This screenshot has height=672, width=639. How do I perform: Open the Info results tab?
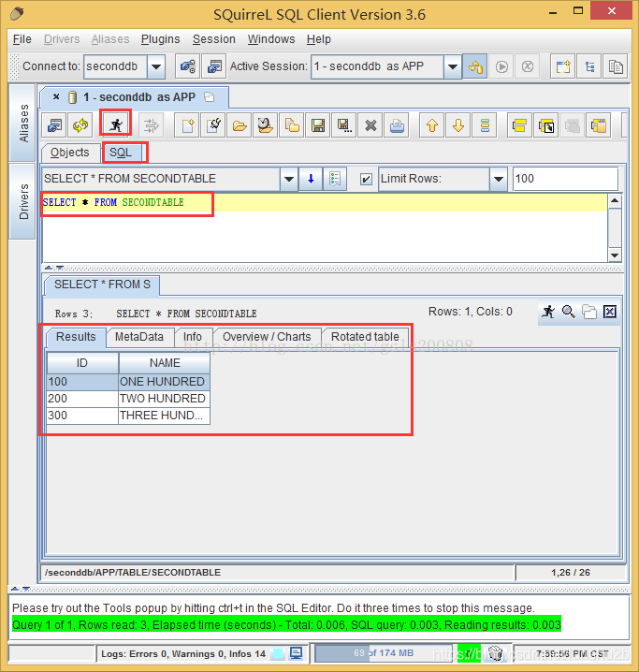click(x=193, y=337)
